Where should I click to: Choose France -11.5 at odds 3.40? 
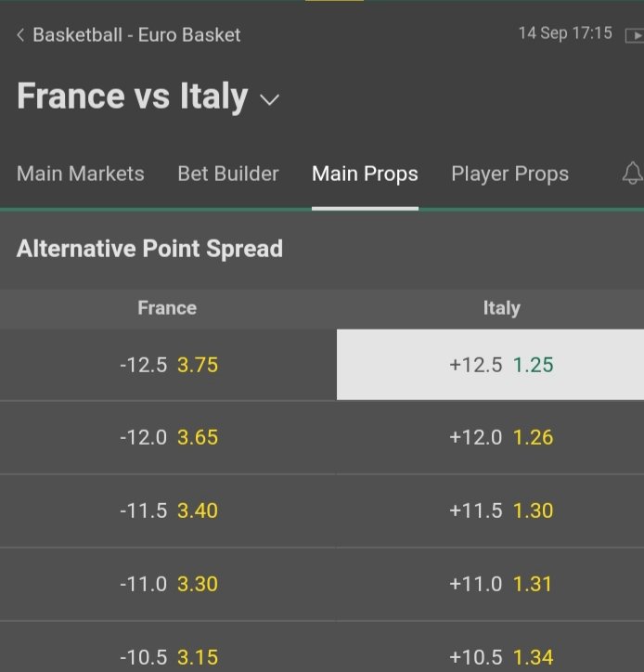click(168, 510)
